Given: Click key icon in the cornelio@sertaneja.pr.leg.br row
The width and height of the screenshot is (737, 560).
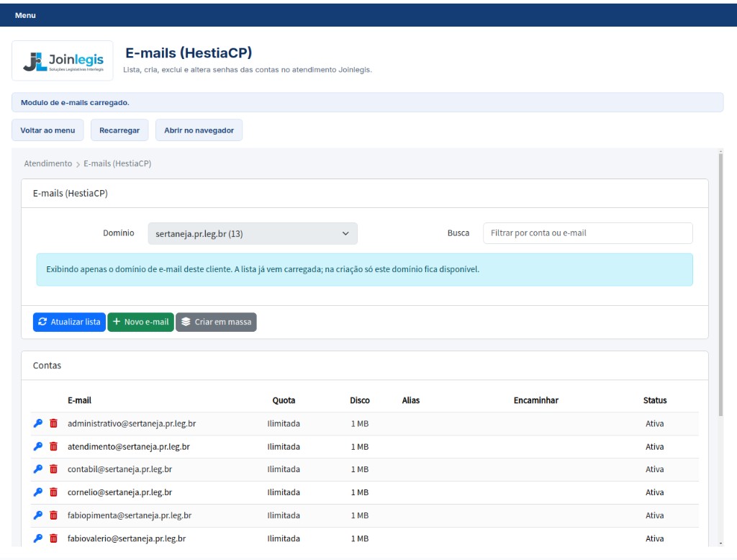Looking at the screenshot, I should click(x=38, y=492).
